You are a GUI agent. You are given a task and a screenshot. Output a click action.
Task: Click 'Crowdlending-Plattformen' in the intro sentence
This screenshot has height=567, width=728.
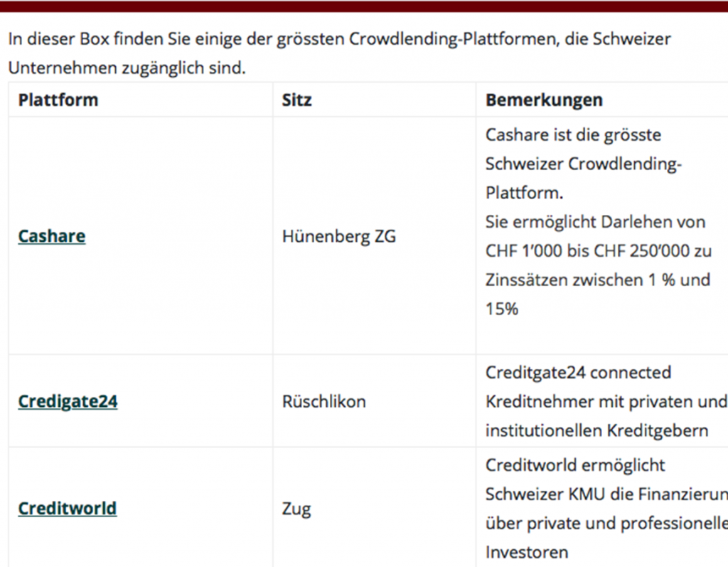click(x=451, y=38)
